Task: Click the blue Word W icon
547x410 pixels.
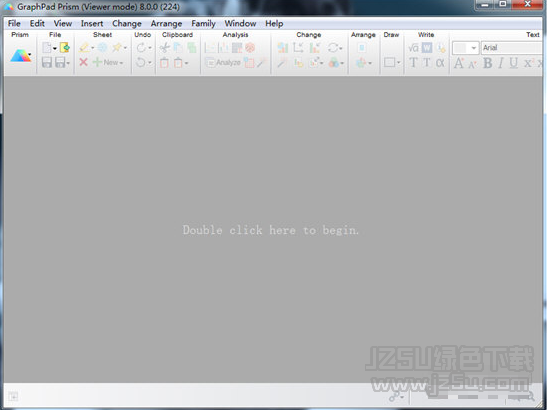Action: 427,47
